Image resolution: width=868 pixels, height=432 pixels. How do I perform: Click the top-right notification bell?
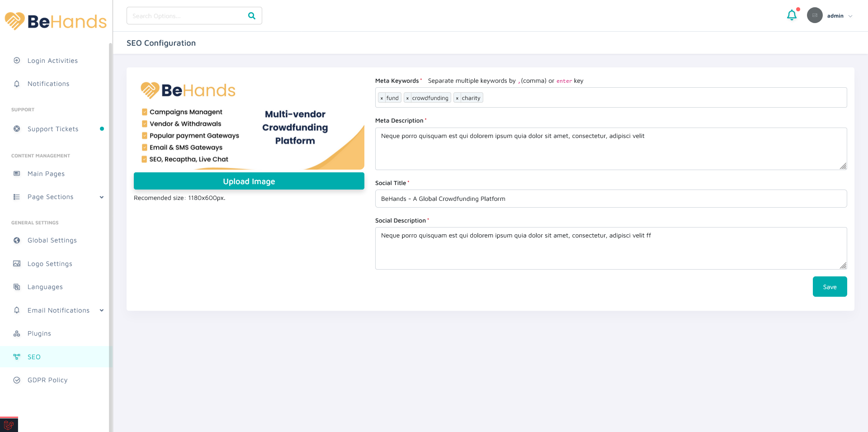792,15
